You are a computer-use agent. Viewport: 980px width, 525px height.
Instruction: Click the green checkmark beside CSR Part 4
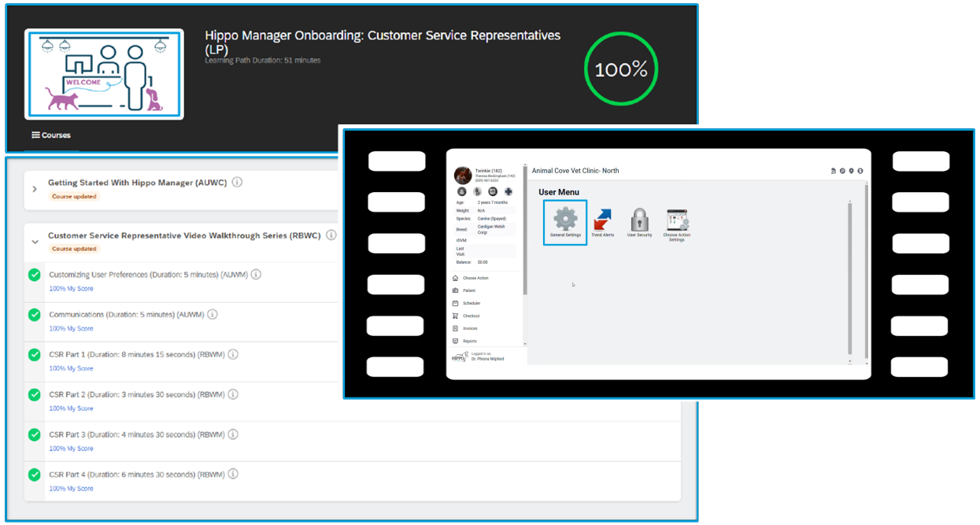[x=35, y=475]
